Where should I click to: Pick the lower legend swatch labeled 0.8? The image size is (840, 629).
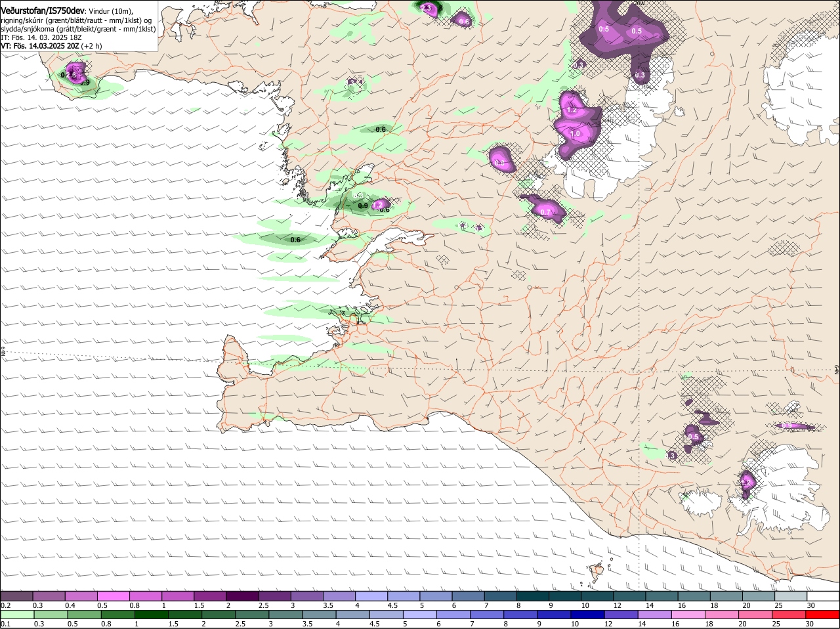117,615
